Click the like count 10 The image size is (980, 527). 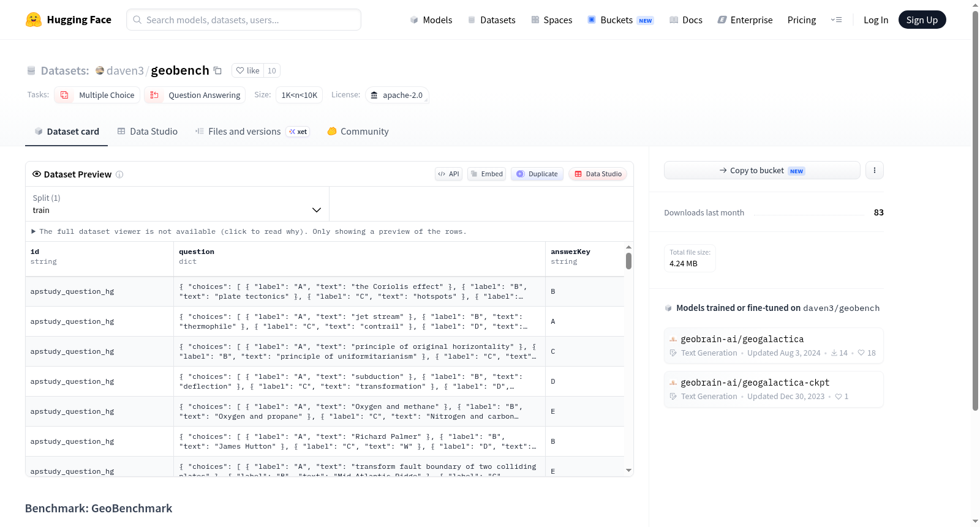(x=272, y=70)
